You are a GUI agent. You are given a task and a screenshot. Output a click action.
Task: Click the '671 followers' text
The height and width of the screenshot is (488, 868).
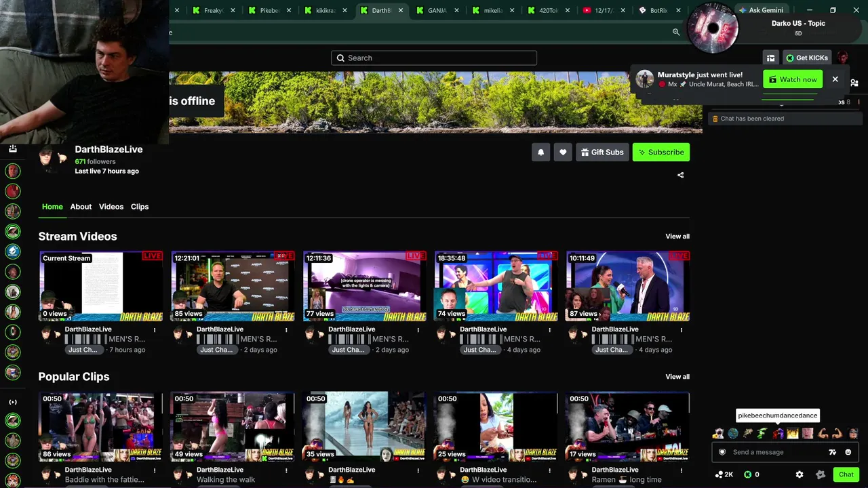click(x=95, y=161)
